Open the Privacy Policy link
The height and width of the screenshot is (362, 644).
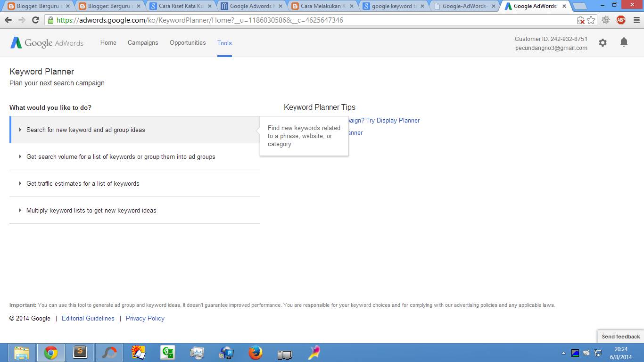tap(145, 319)
